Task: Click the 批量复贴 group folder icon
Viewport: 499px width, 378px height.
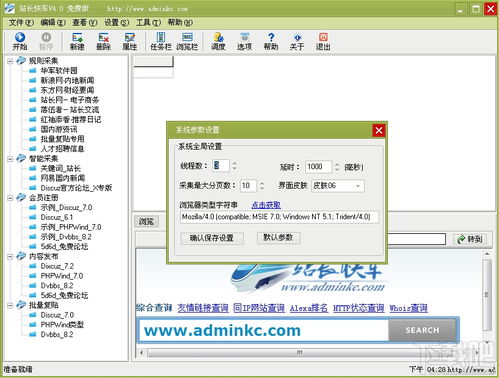Action: point(21,305)
